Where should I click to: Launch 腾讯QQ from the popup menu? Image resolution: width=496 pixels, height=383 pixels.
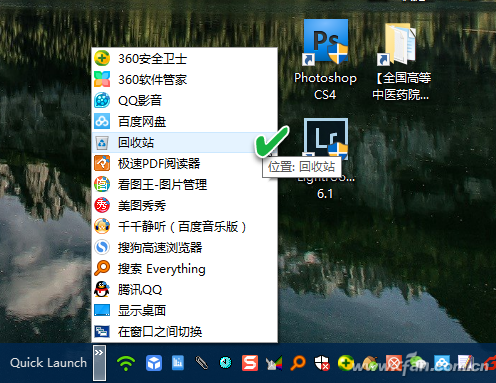coord(184,290)
